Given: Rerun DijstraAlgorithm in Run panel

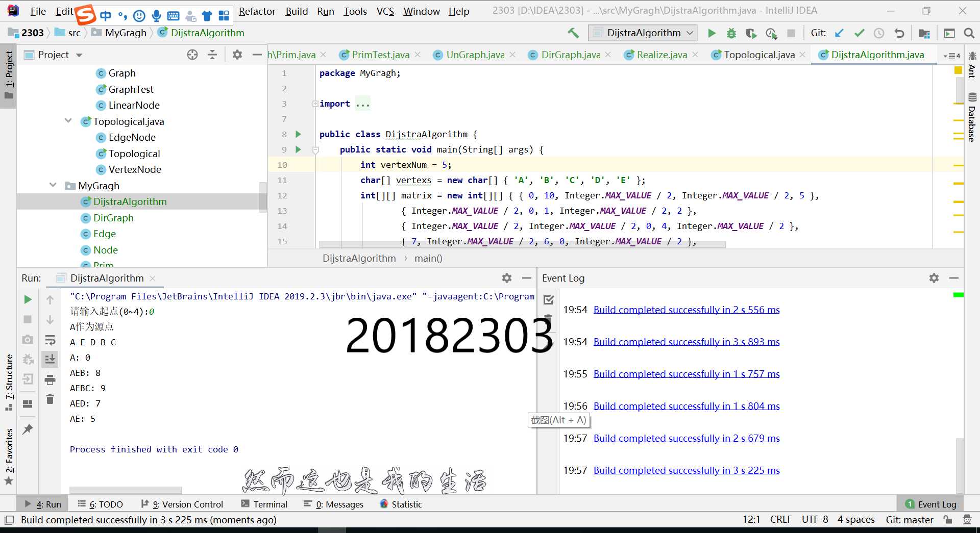Looking at the screenshot, I should 28,299.
